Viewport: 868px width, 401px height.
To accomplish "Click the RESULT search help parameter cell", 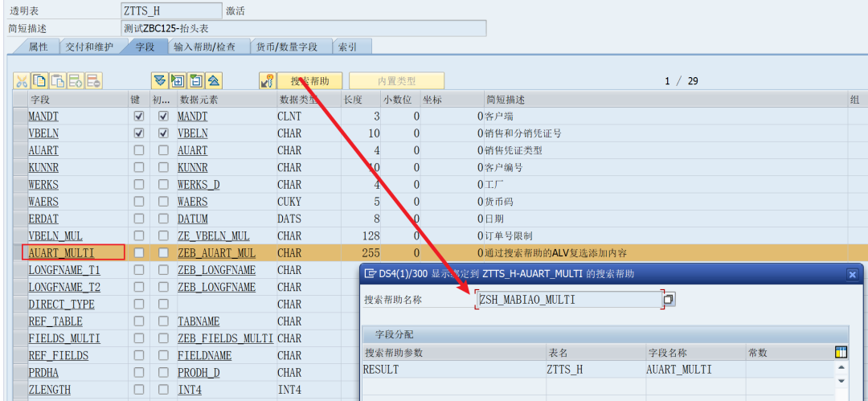I will (x=453, y=370).
